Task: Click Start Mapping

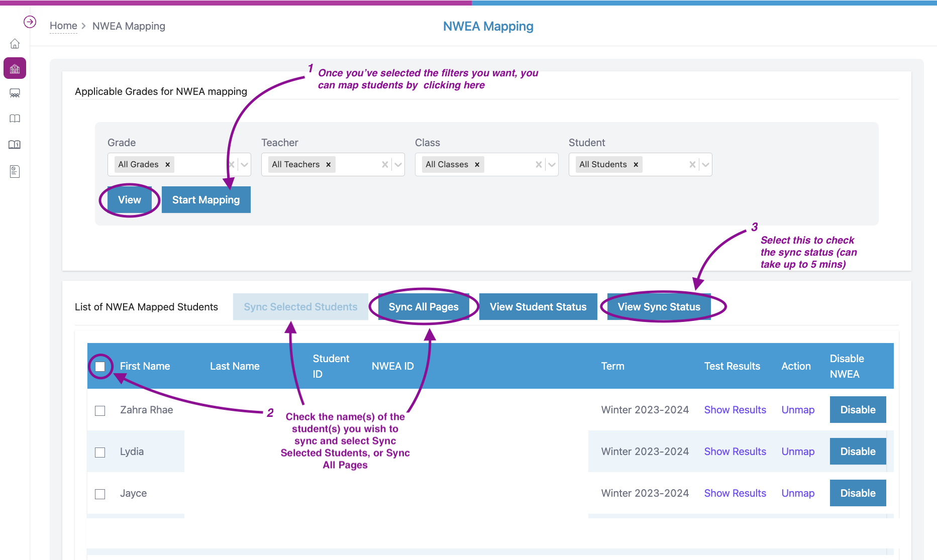Action: [206, 200]
